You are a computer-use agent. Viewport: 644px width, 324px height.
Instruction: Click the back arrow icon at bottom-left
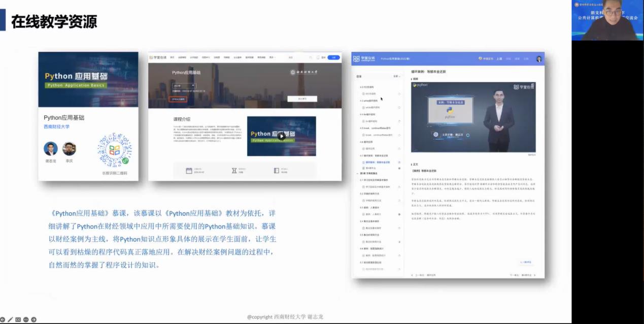pyautogui.click(x=3, y=319)
